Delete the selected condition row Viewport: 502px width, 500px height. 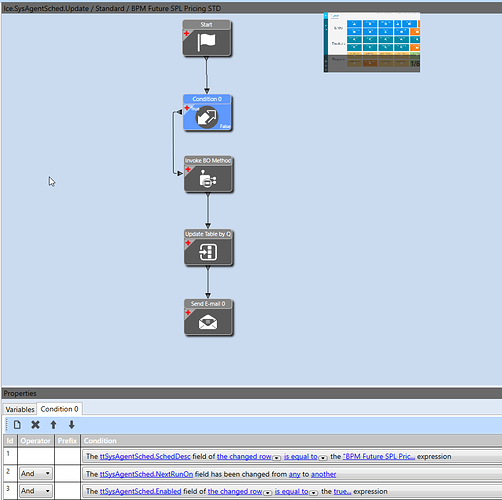(35, 425)
